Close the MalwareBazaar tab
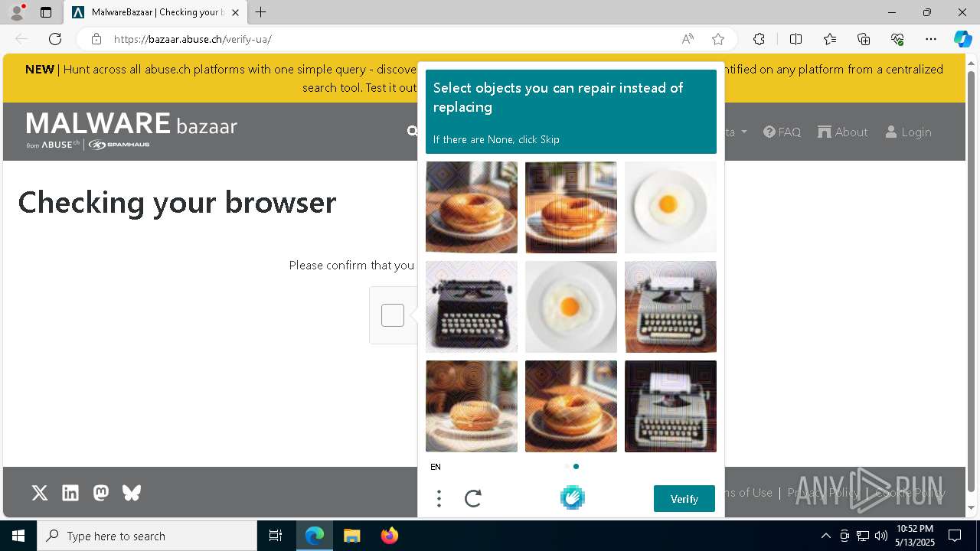 [236, 12]
